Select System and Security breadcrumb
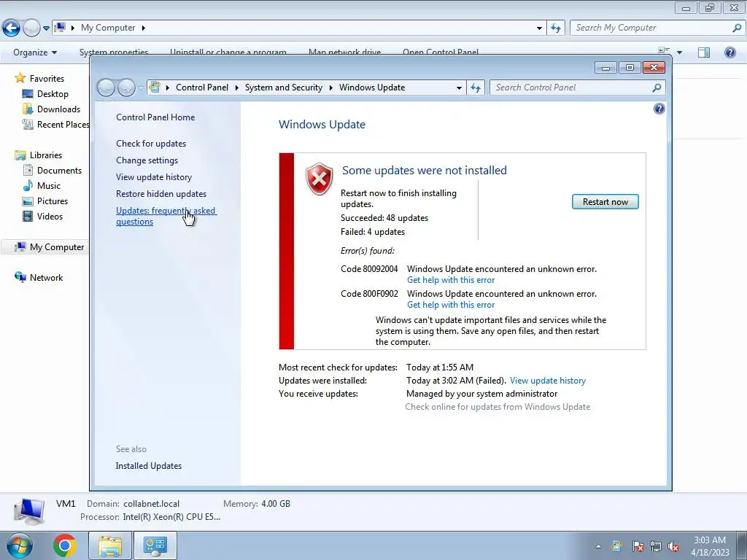The image size is (747, 560). point(284,87)
